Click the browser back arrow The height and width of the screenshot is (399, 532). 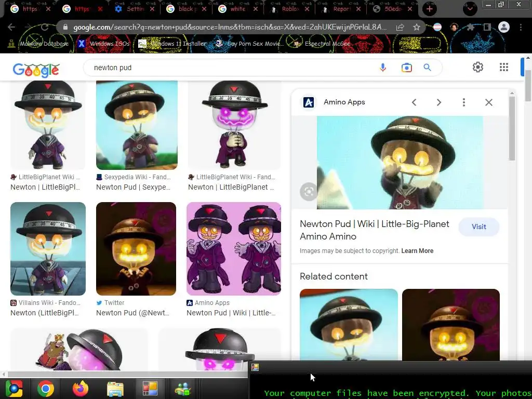pyautogui.click(x=11, y=27)
